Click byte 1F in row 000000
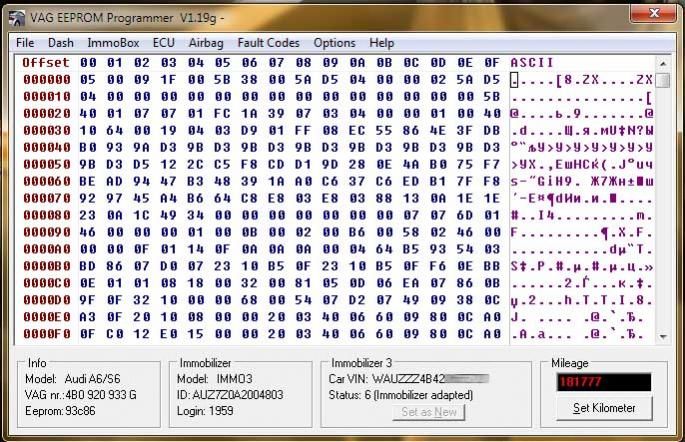This screenshot has width=685, height=442. tap(169, 79)
